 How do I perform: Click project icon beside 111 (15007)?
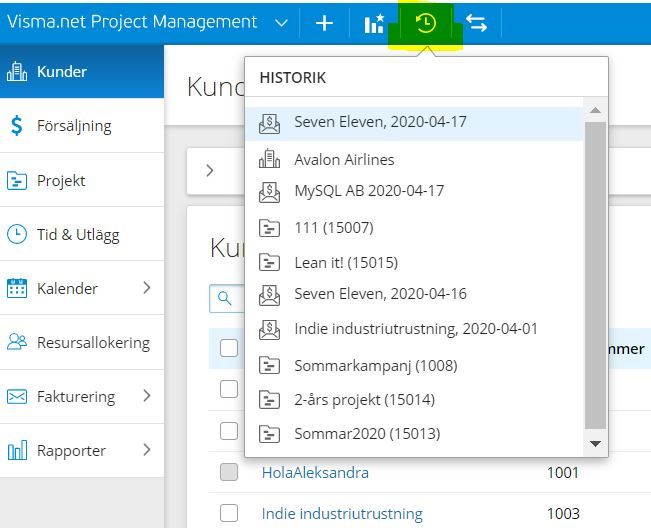coord(269,228)
